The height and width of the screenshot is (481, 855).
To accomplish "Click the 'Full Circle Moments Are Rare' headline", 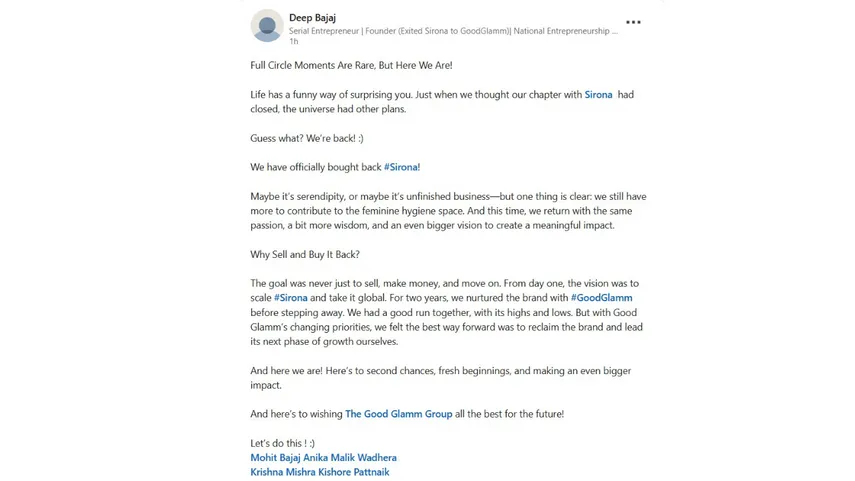I will click(351, 65).
